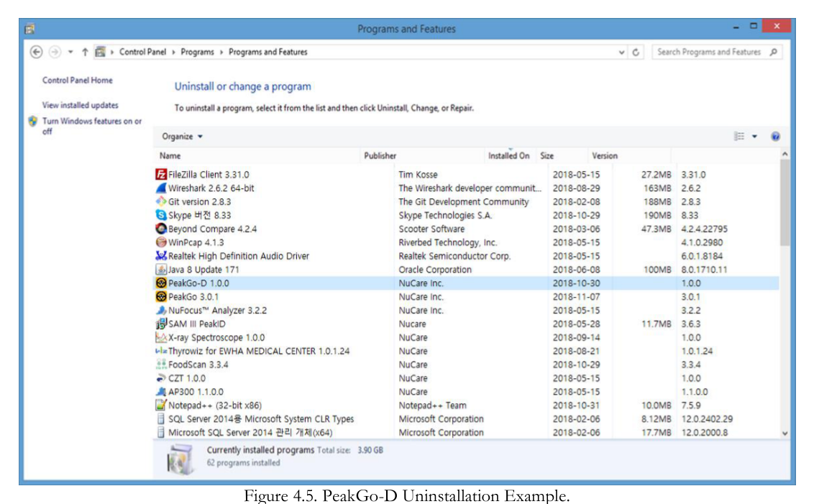
Task: Click the 2018-11-07 install date
Action: click(x=576, y=297)
